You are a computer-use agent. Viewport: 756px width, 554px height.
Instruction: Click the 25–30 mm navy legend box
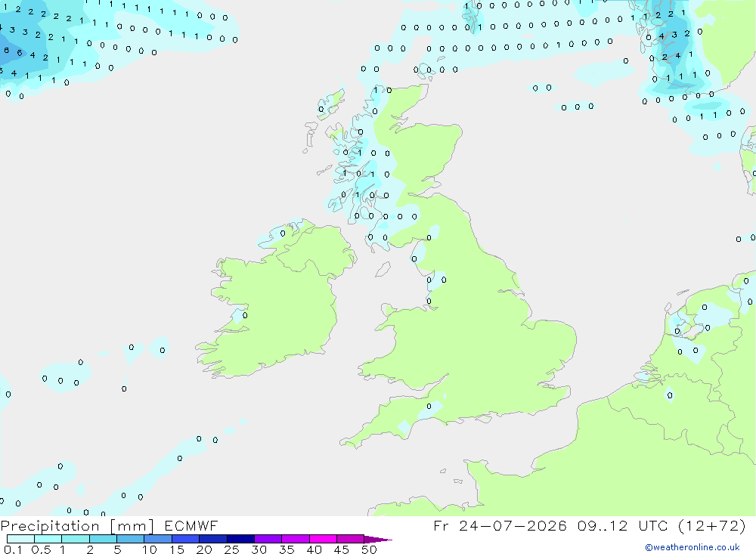coord(240,539)
